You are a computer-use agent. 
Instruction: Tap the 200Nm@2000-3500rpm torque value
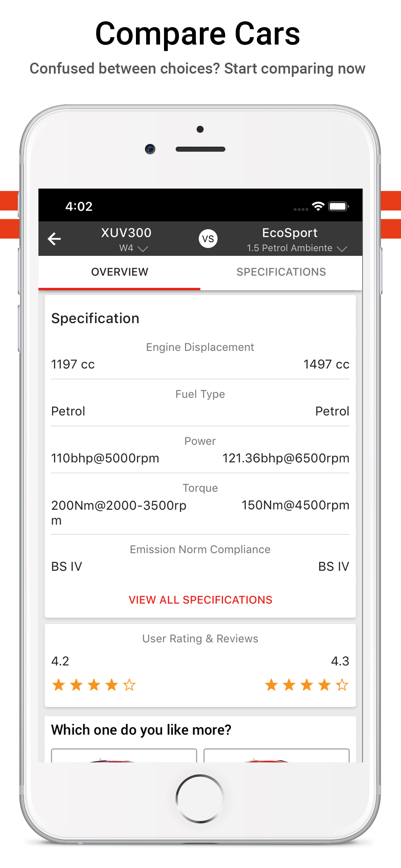118,512
